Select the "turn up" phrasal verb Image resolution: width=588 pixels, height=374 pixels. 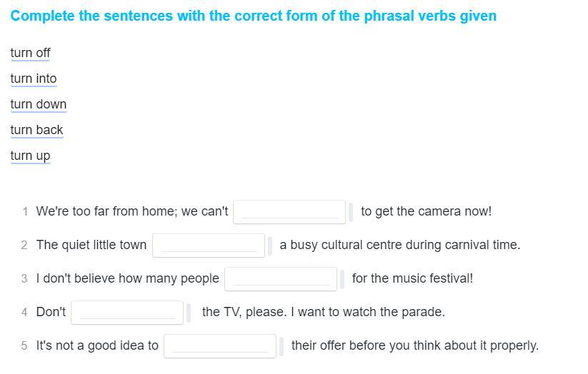pyautogui.click(x=30, y=156)
